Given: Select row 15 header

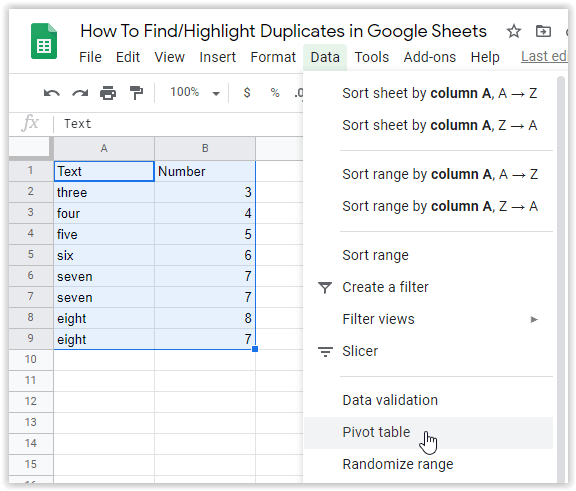Looking at the screenshot, I should 31,465.
